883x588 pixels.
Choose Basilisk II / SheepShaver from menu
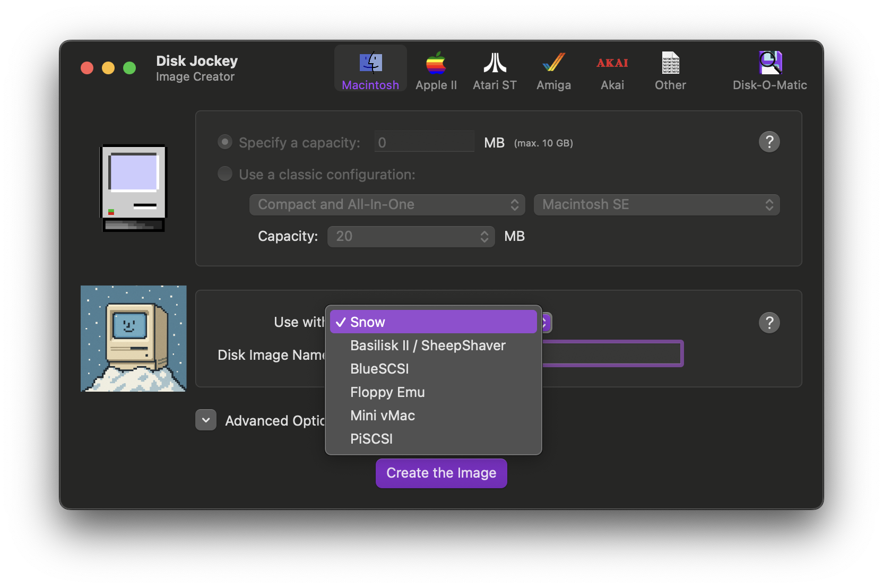(x=428, y=345)
